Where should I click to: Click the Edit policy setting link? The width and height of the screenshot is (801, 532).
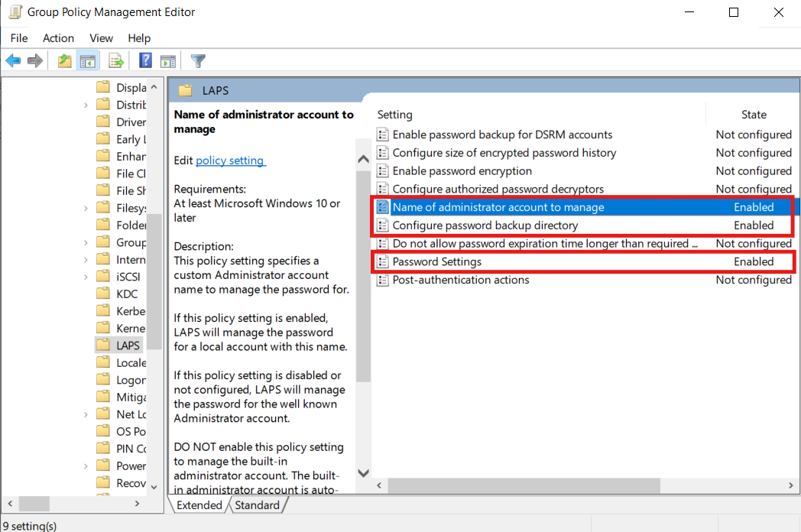pos(230,161)
